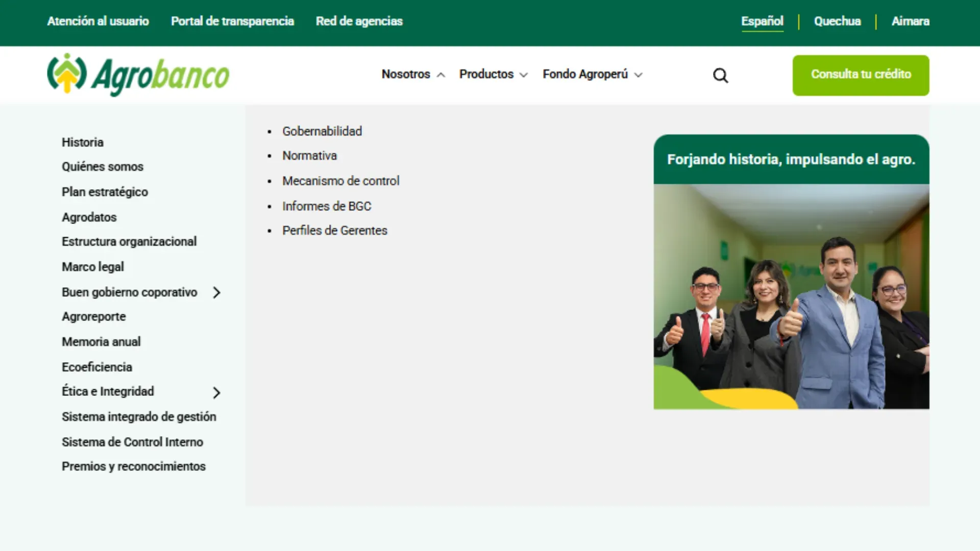Switch language to Aimara
980x551 pixels.
[910, 21]
